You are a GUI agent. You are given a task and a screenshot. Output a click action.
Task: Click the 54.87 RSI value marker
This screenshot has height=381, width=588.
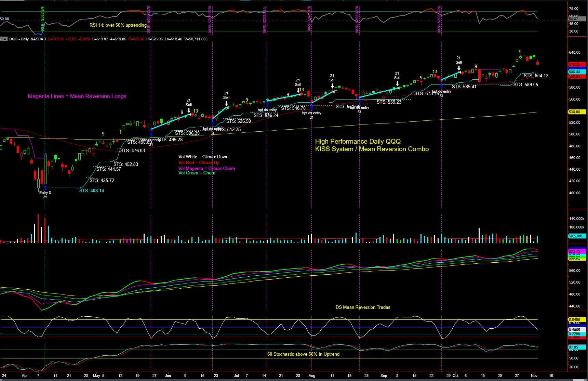coord(574,19)
